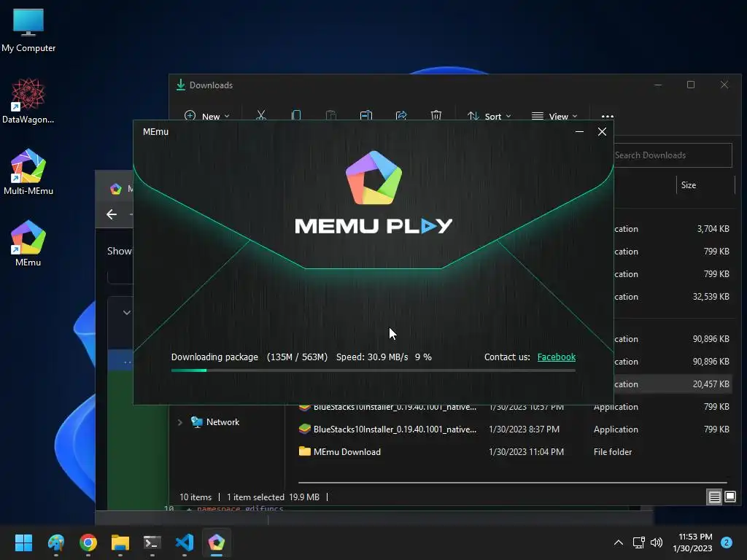Open Google Chrome from the taskbar
Image resolution: width=747 pixels, height=560 pixels.
pos(88,542)
